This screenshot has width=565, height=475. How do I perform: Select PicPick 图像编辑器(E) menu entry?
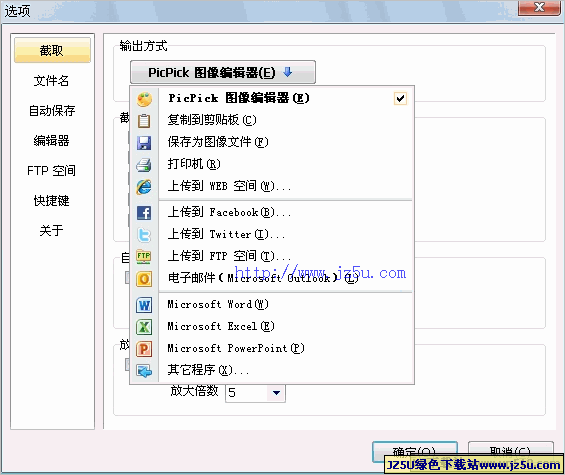coord(272,98)
